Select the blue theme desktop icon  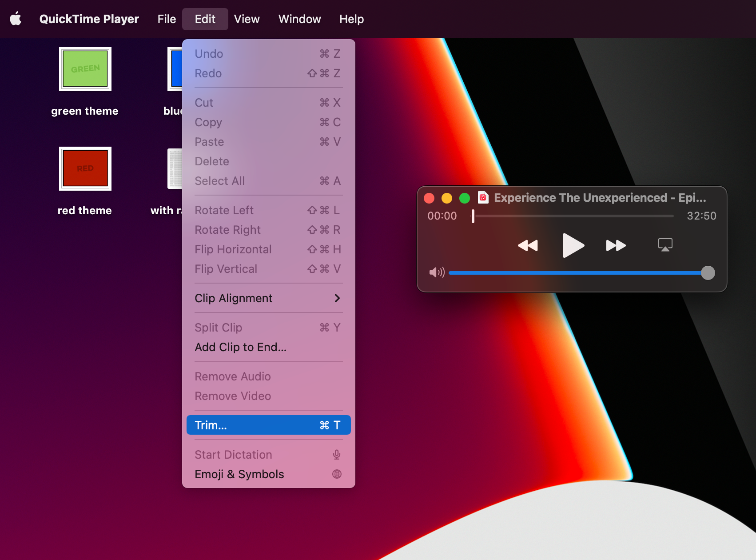click(175, 69)
